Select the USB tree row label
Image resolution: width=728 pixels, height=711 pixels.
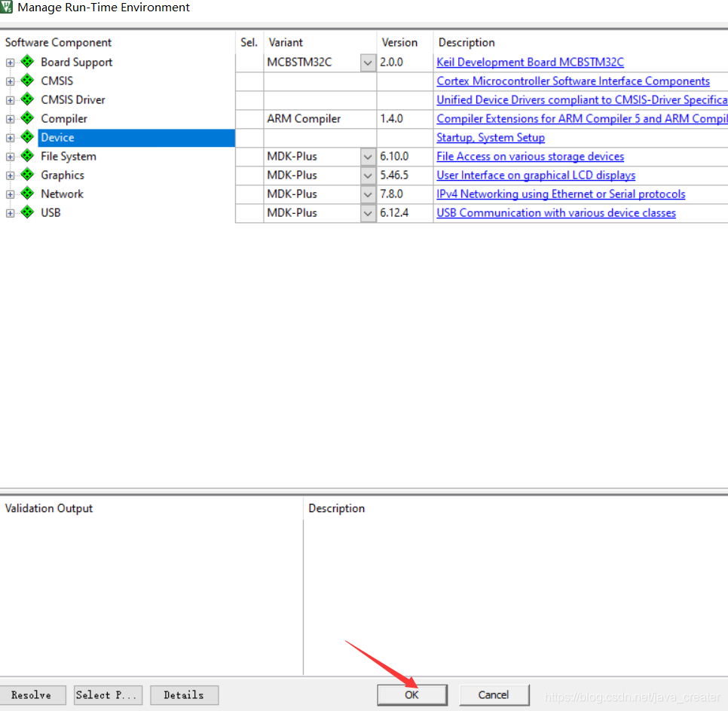(x=50, y=212)
